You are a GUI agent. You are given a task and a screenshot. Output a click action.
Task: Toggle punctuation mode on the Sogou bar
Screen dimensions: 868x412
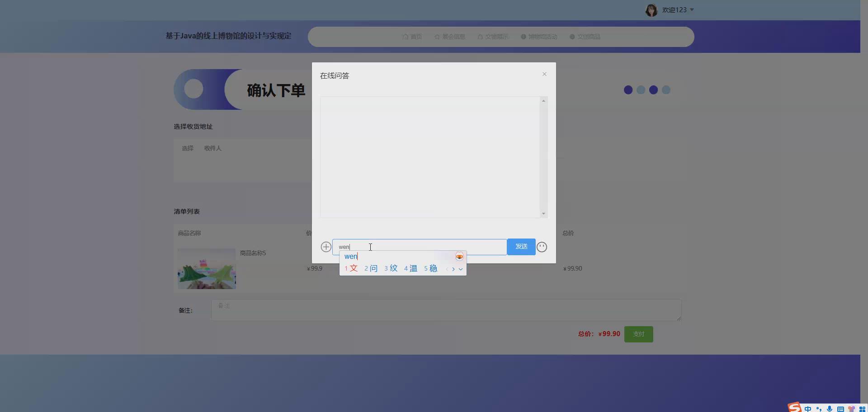coord(819,409)
